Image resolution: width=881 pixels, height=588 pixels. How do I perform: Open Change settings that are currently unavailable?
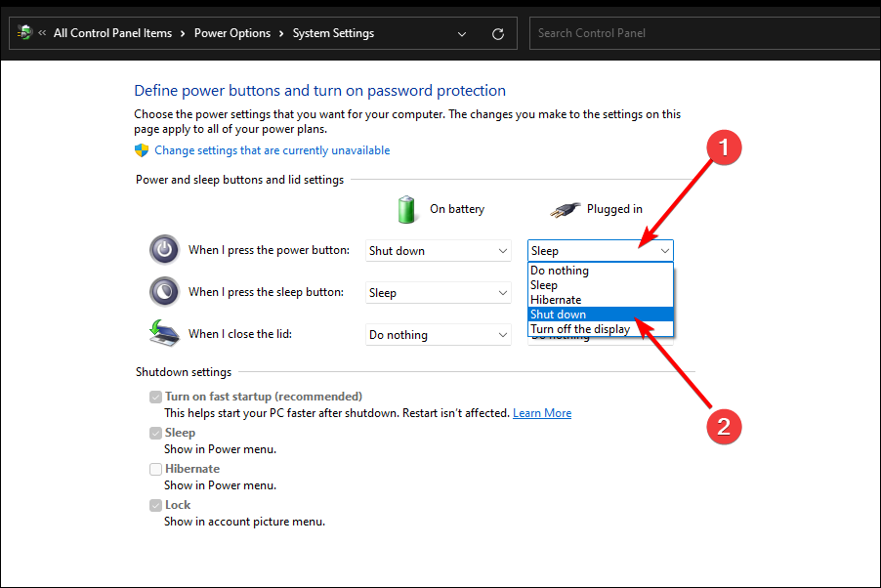(272, 150)
